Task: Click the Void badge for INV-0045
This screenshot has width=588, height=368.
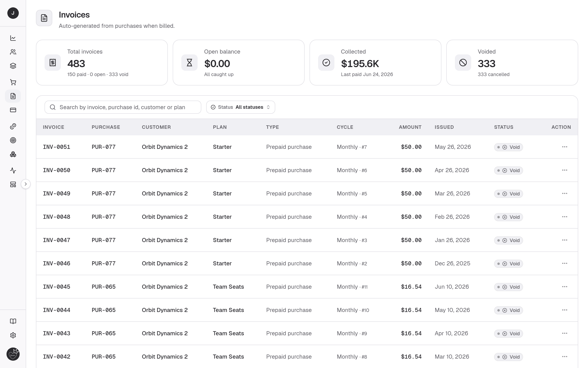Action: [x=508, y=287]
